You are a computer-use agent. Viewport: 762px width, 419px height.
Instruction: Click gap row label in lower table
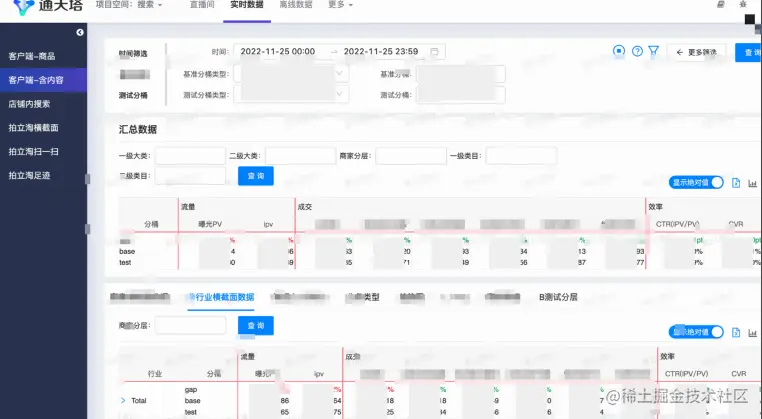(191, 390)
